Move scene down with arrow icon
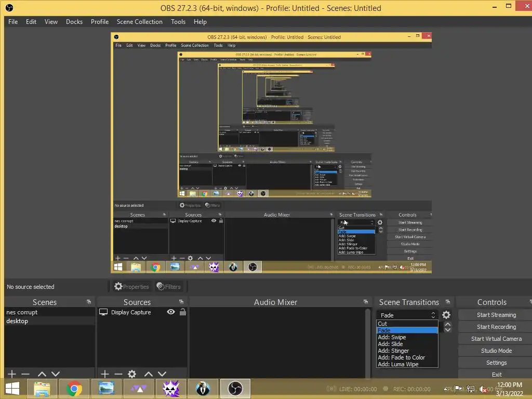Image resolution: width=532 pixels, height=399 pixels. 56,374
